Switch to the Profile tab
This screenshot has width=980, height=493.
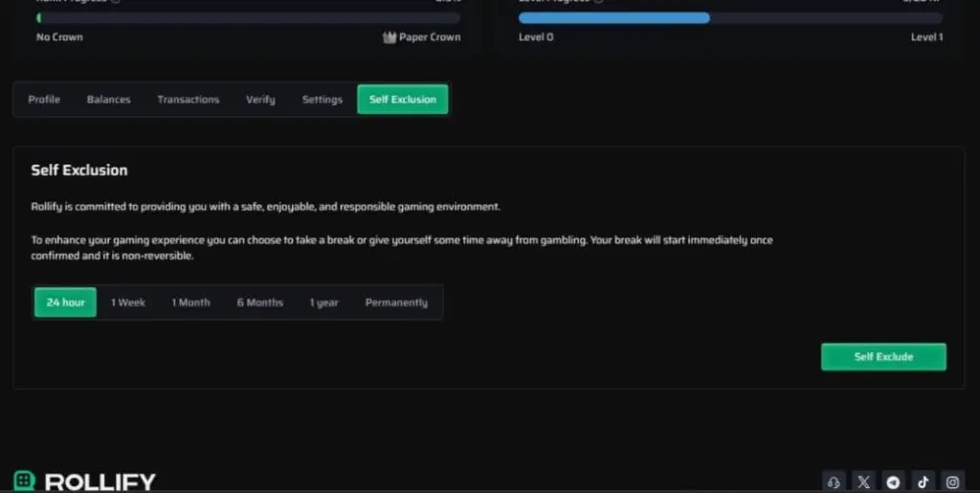click(x=44, y=100)
